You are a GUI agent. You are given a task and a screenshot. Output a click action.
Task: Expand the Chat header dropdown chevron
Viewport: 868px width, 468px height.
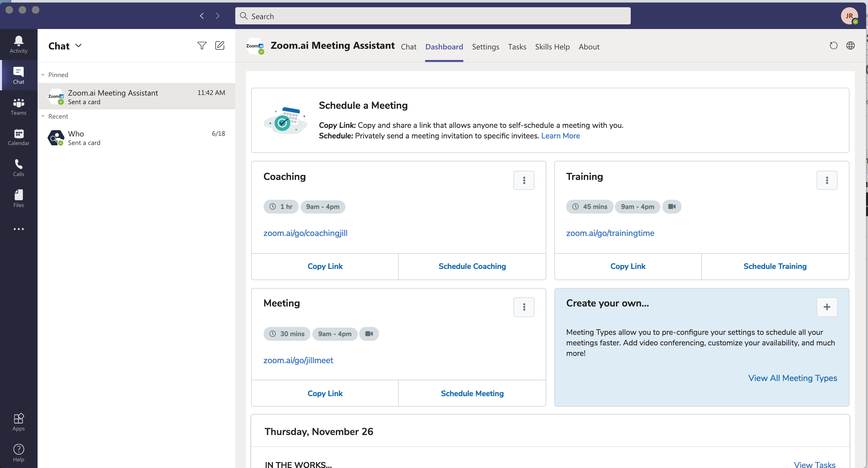point(78,45)
